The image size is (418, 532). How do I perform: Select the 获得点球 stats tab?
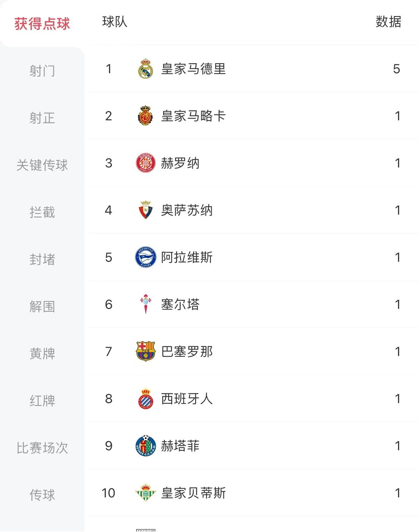42,24
